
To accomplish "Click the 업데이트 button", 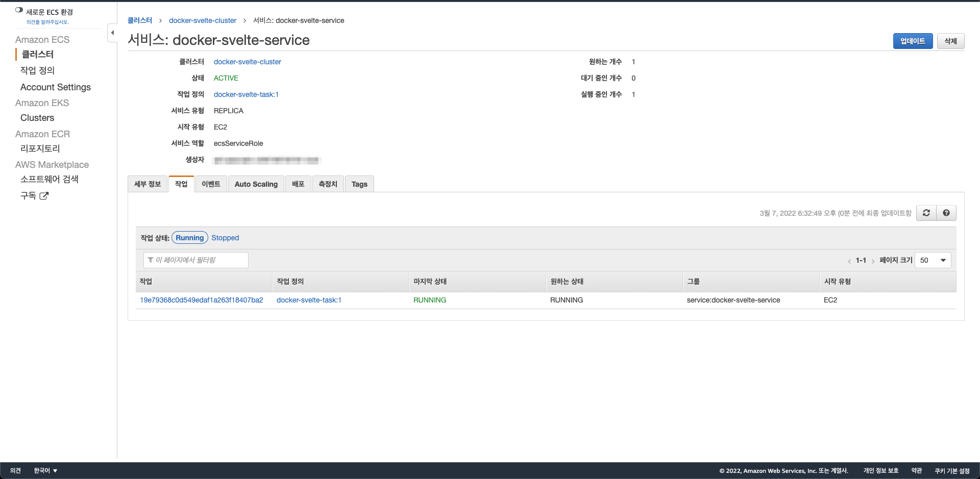I will coord(913,41).
